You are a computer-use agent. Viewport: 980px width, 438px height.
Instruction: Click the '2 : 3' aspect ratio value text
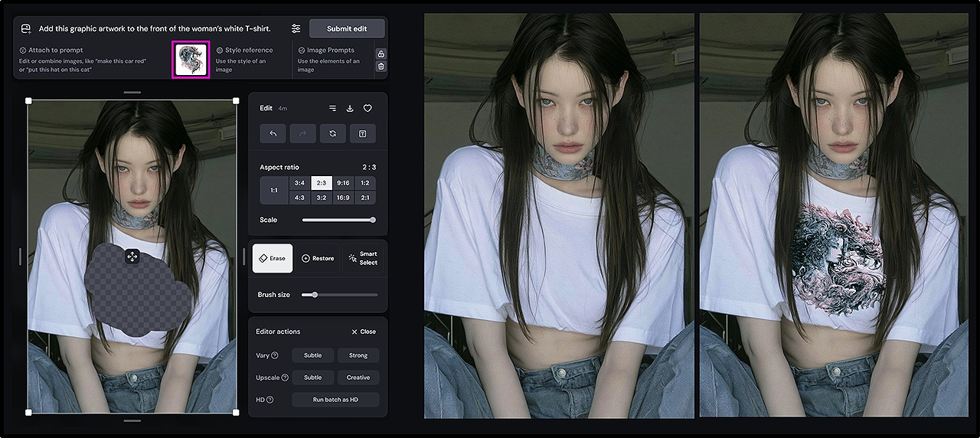tap(369, 167)
